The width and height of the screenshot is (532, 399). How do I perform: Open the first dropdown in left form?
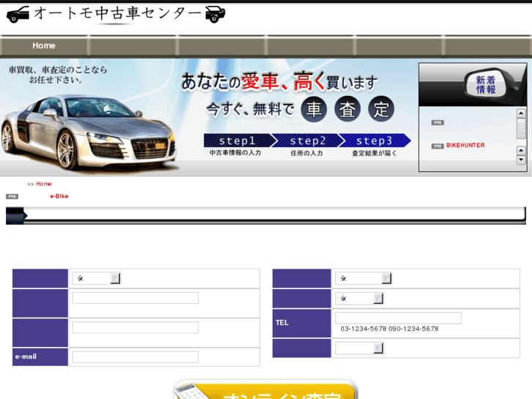click(97, 278)
